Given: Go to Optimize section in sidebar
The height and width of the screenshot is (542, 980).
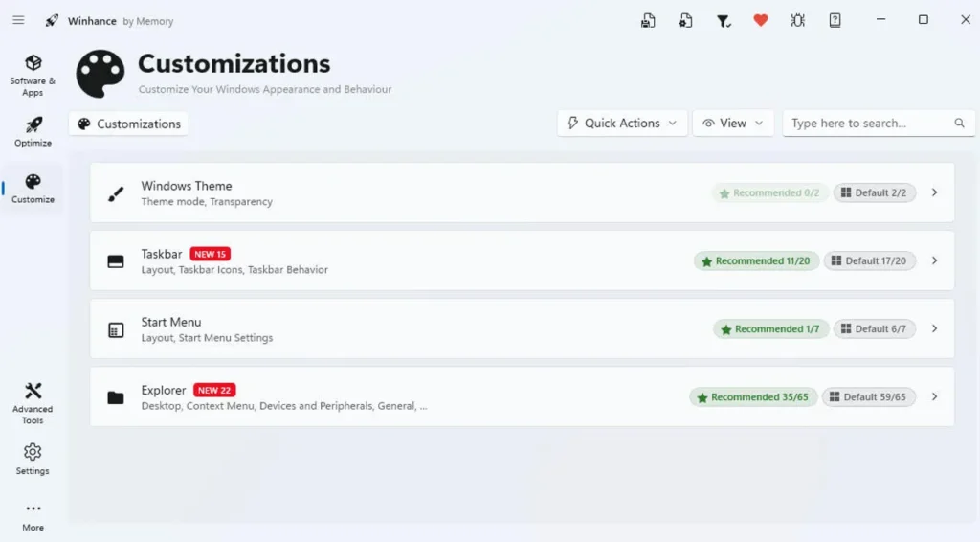Looking at the screenshot, I should 33,131.
